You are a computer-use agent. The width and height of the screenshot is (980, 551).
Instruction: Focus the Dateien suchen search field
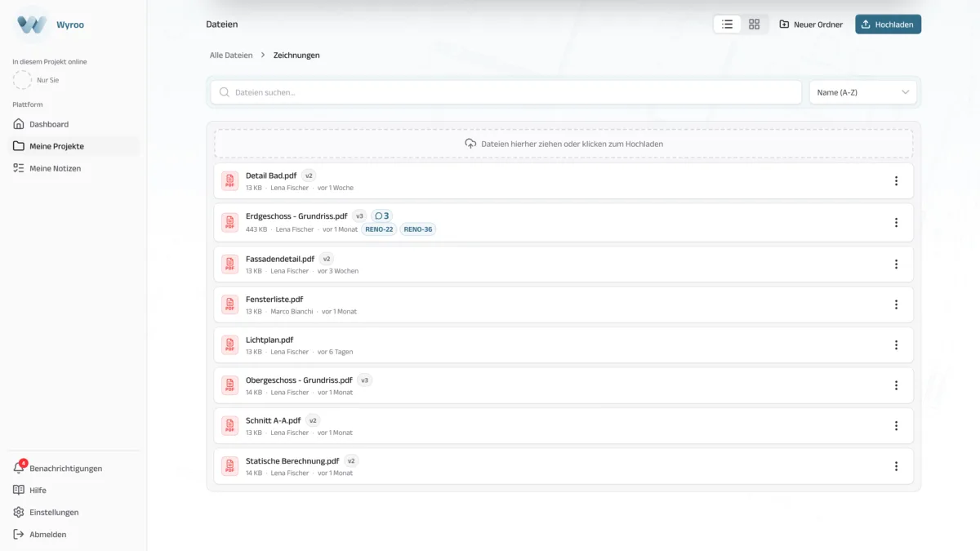[506, 92]
